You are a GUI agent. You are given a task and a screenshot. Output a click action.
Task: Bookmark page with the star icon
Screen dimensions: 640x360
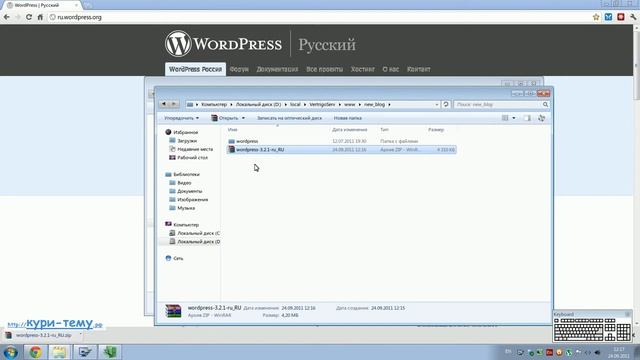[596, 17]
